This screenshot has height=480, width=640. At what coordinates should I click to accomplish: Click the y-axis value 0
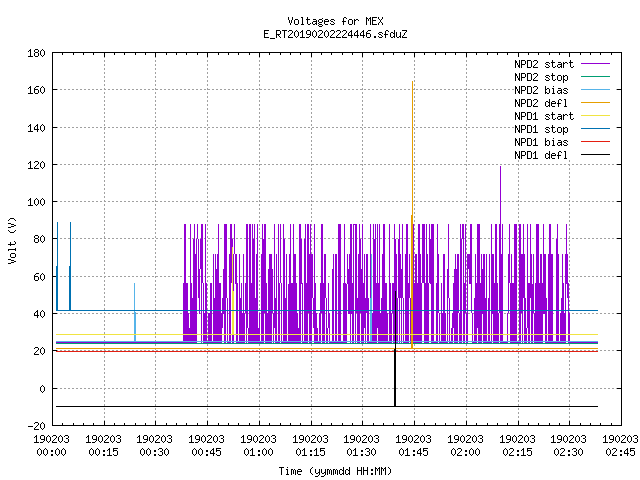click(x=42, y=389)
